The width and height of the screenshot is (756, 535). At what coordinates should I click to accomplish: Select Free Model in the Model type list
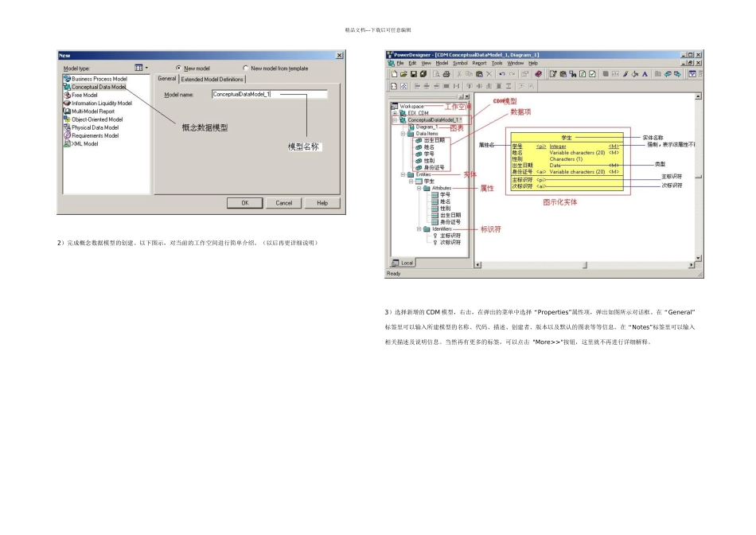tap(80, 95)
